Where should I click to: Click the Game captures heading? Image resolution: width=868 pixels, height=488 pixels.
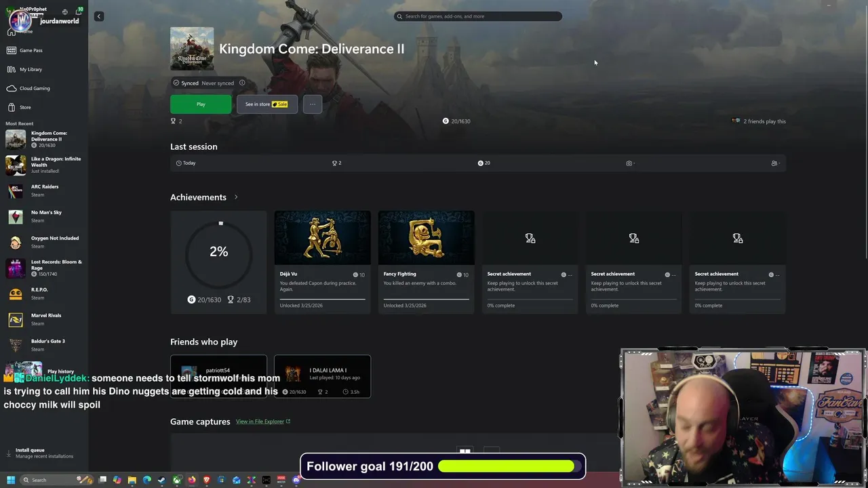pos(200,422)
